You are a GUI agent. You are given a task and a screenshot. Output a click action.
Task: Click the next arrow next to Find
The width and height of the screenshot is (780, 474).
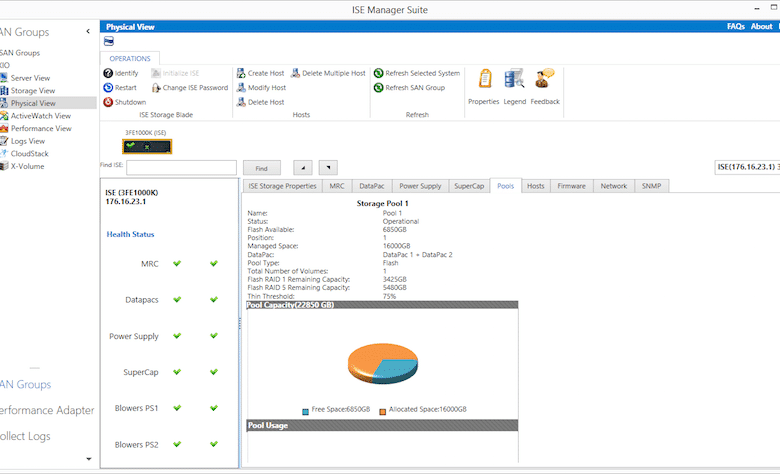tap(328, 168)
